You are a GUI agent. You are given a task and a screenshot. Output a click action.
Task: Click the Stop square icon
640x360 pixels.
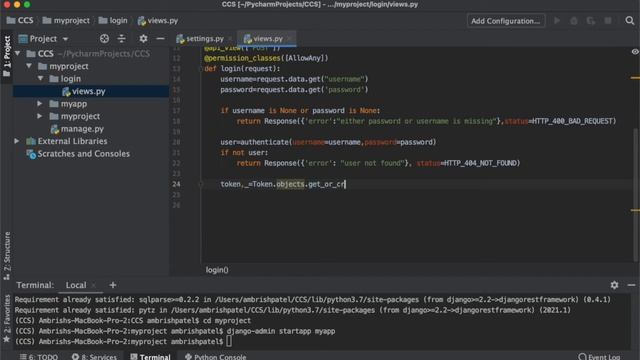[x=608, y=20]
